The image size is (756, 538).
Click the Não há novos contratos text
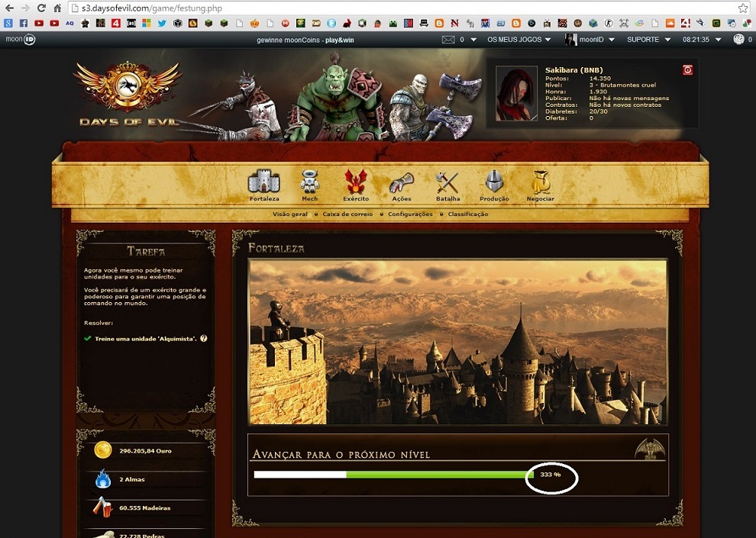click(x=625, y=105)
